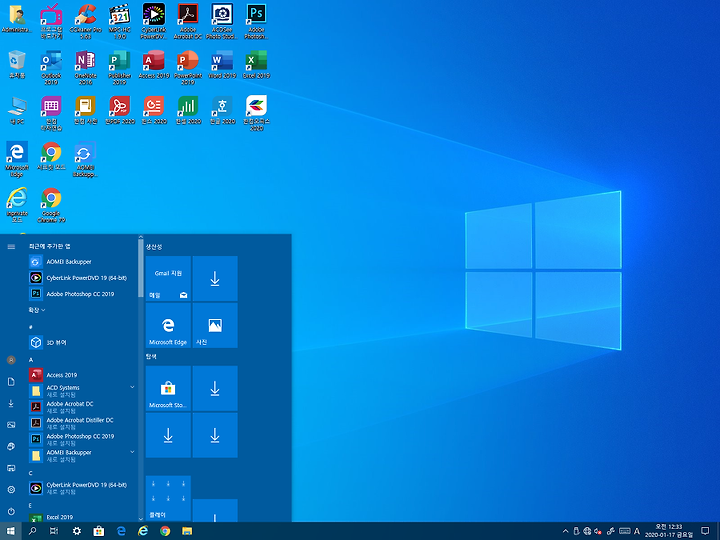
Task: Open the red HanPDF 2020 shortcut
Action: (120, 110)
